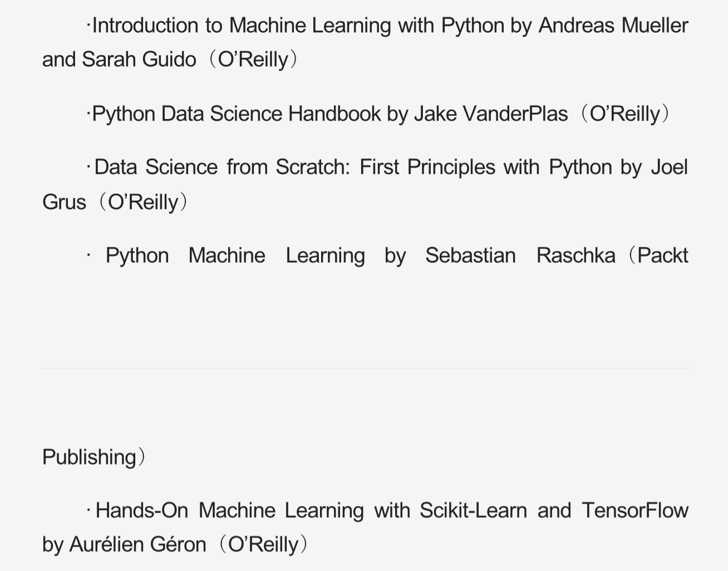Click the word "Packt"
Viewport: 728px width, 571px height.
663,255
